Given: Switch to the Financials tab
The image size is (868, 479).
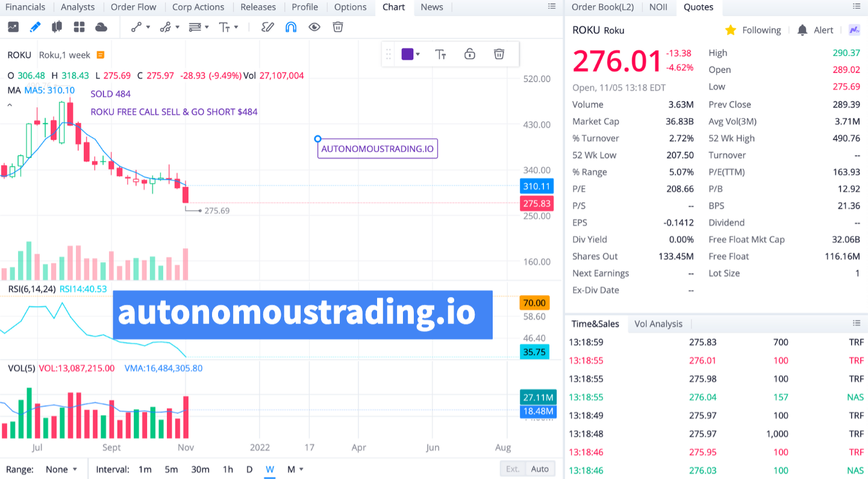Looking at the screenshot, I should click(x=25, y=7).
